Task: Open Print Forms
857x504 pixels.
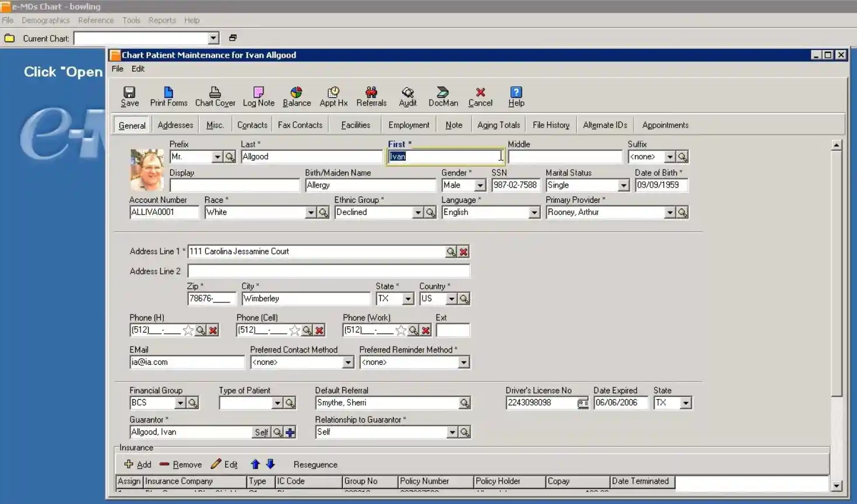Action: [168, 96]
